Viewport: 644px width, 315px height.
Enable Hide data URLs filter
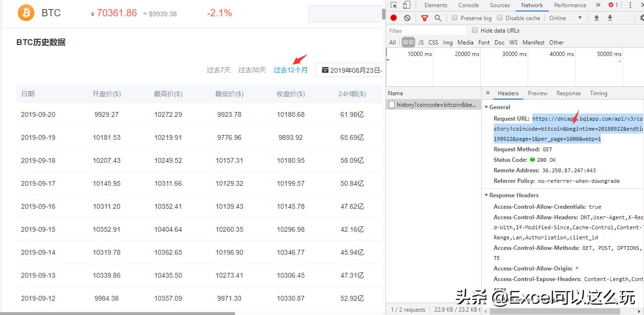coord(475,30)
